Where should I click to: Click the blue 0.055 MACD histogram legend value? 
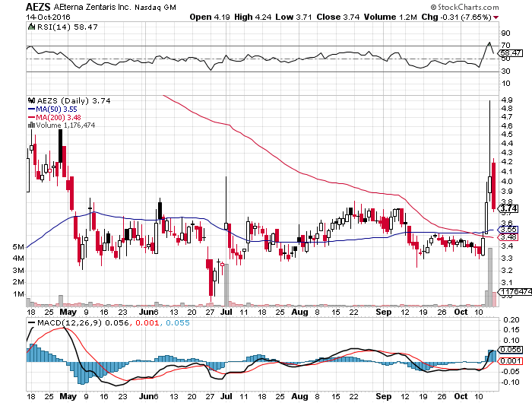[178, 322]
